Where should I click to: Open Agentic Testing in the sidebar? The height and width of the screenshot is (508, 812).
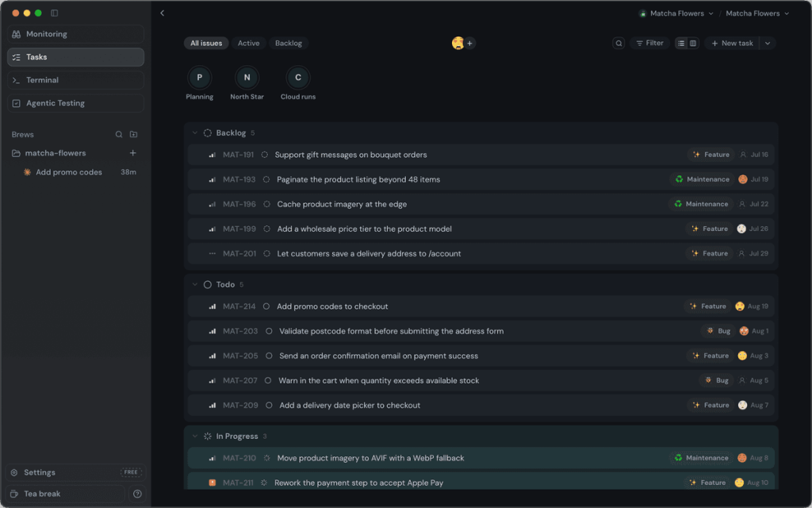pyautogui.click(x=75, y=103)
